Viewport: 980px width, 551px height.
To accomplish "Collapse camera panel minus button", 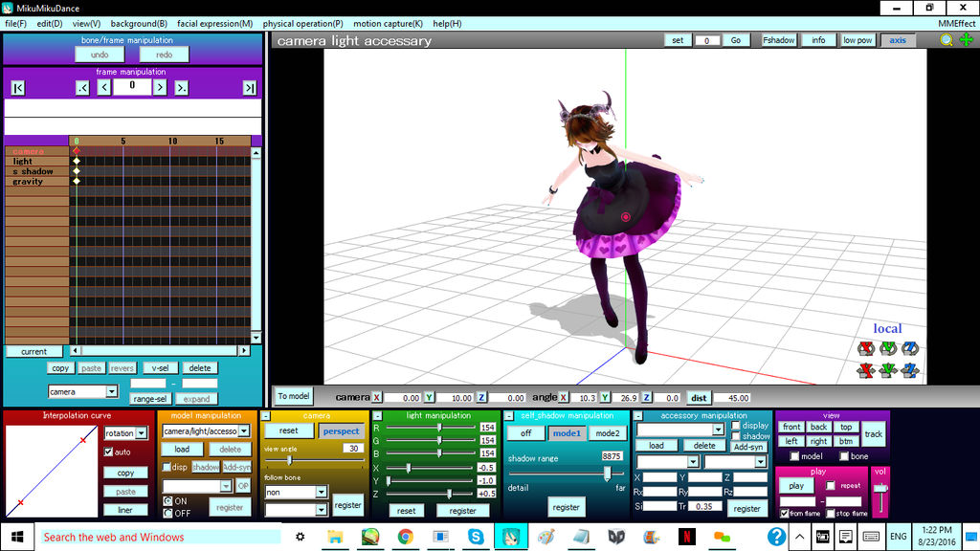I will tap(266, 415).
